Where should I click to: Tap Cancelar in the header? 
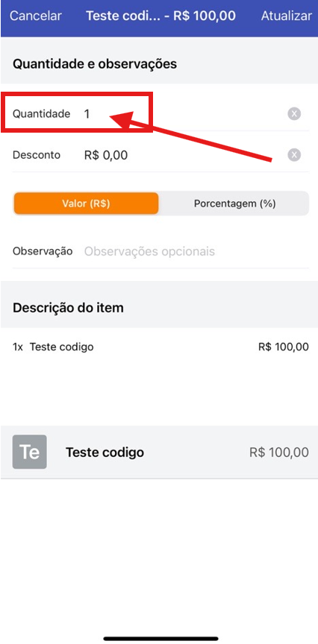(x=35, y=16)
